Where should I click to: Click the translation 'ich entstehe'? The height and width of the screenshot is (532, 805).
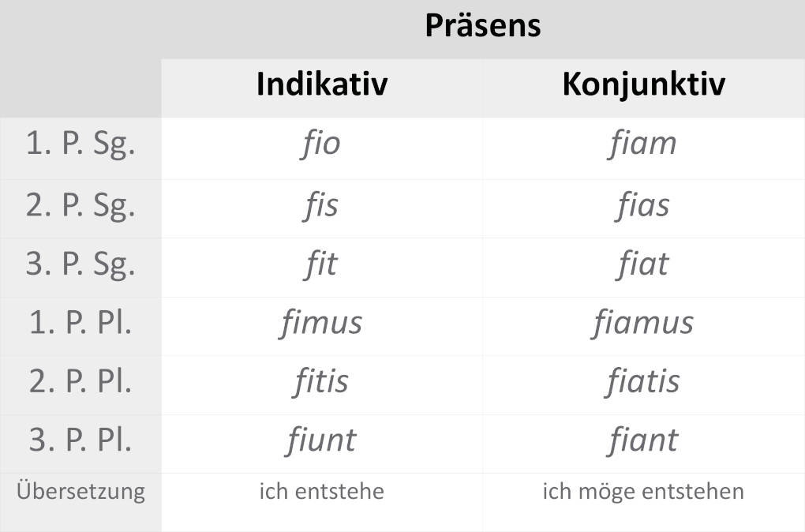[321, 492]
